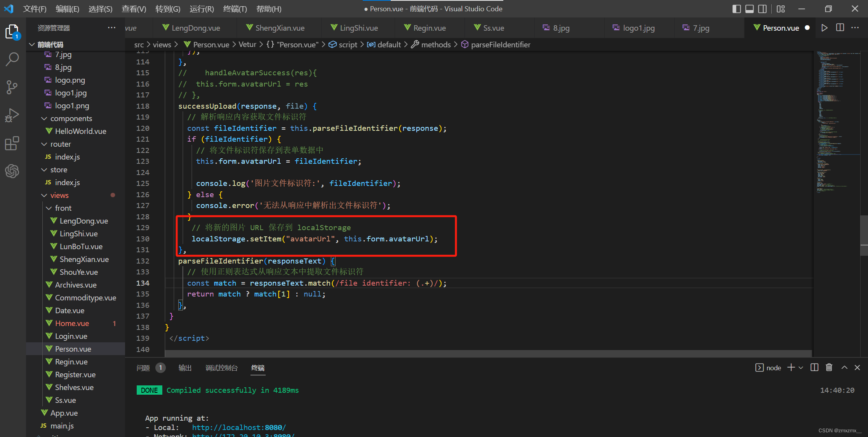Toggle the secondary sidebar layout button
The height and width of the screenshot is (437, 868).
762,9
